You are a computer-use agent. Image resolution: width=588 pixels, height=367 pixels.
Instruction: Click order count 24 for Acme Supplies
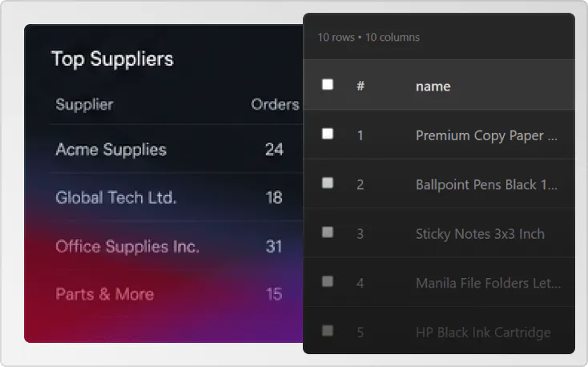coord(274,149)
